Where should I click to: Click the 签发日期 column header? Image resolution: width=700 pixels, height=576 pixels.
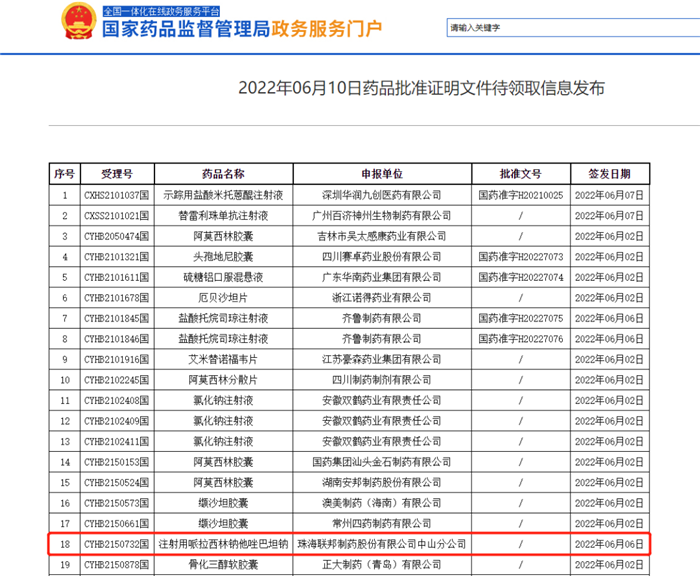(x=609, y=174)
